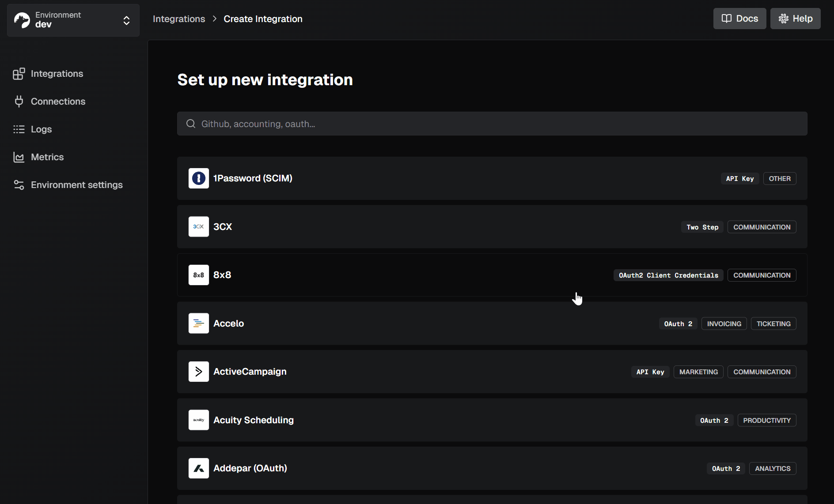Open Metrics in the sidebar
Screen dimensions: 834x504
(47, 157)
